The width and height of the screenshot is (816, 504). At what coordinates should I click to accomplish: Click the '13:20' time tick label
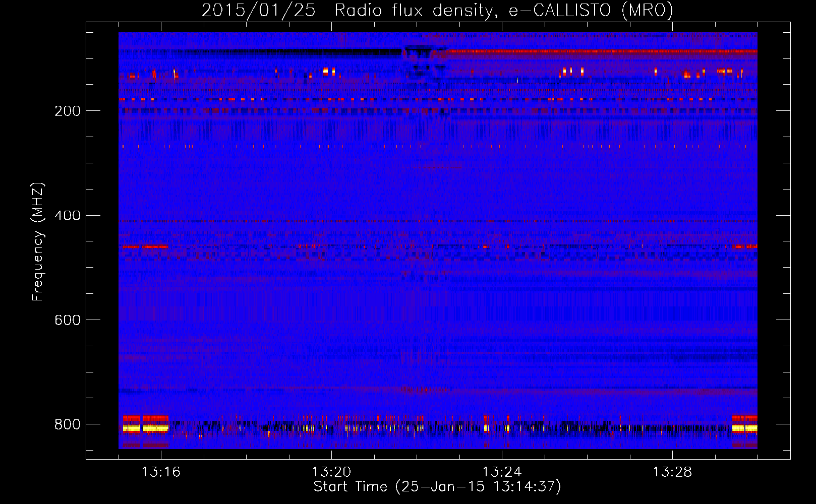coord(331,472)
